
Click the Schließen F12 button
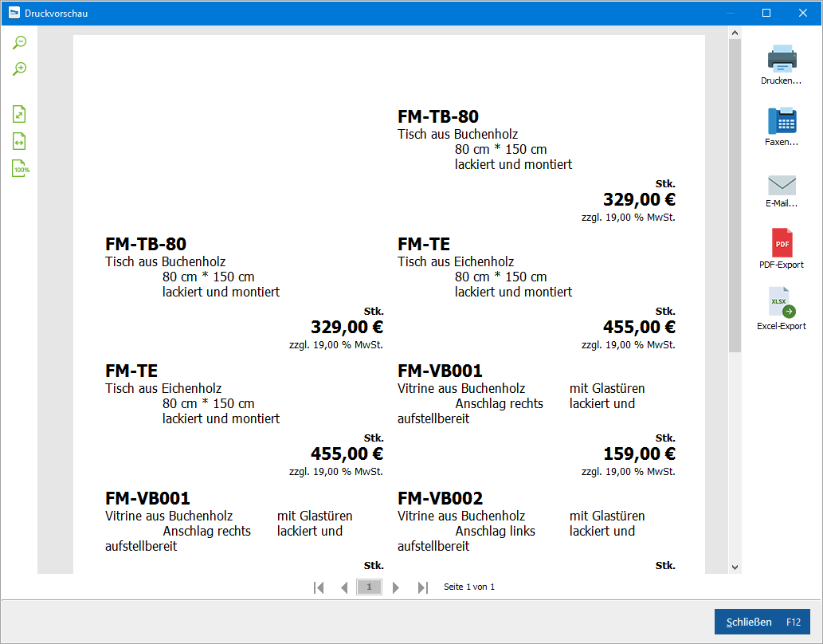tap(762, 622)
